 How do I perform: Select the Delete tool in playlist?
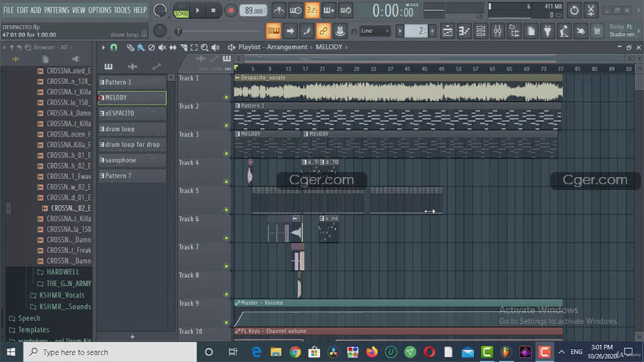click(151, 48)
